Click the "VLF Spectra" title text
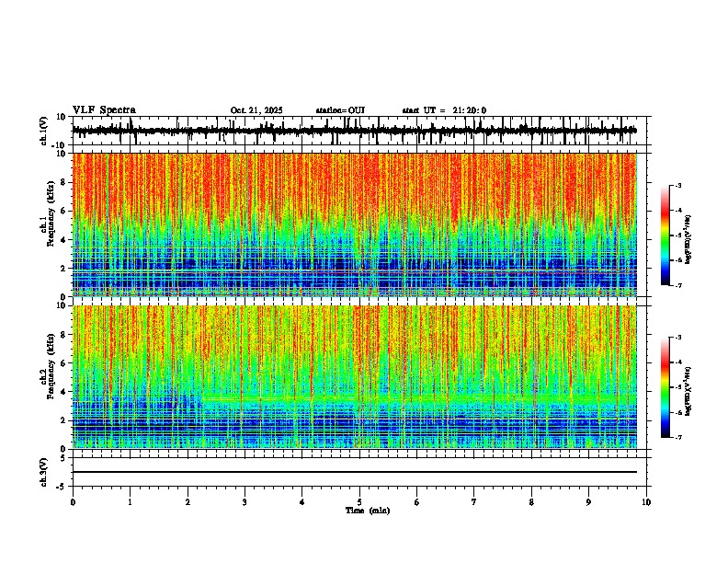This screenshot has height=563, width=728. (x=104, y=110)
